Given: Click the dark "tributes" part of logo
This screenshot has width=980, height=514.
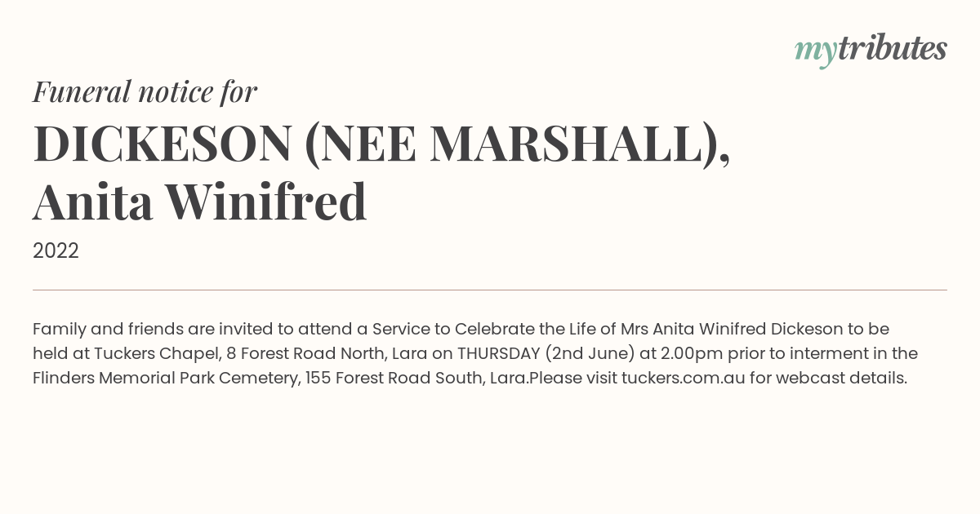Looking at the screenshot, I should (892, 48).
